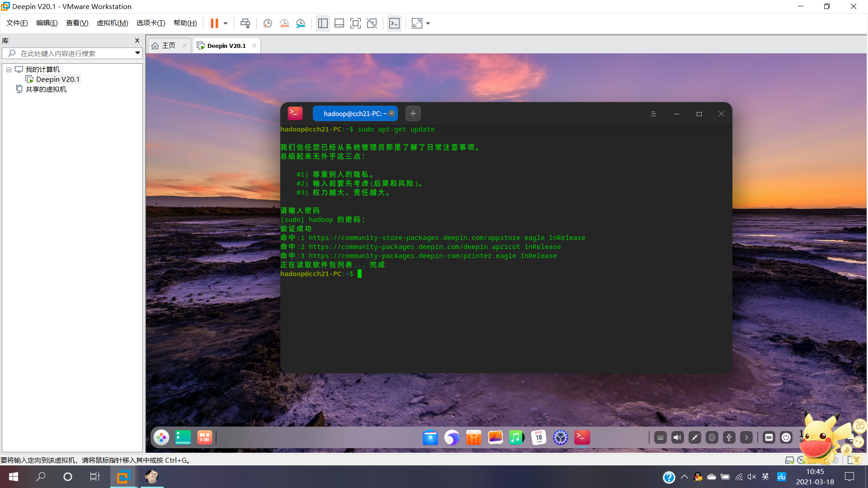Select Deepin V20.1 in library tree

click(57, 79)
